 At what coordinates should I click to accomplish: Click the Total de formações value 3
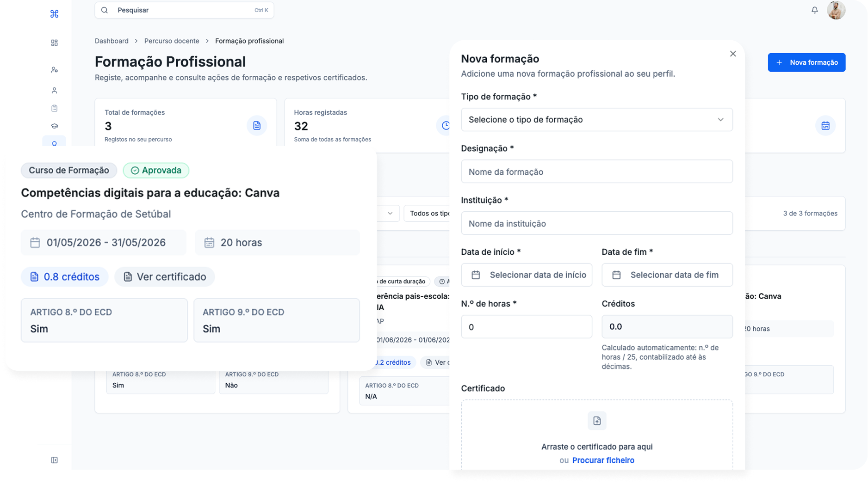click(x=108, y=126)
